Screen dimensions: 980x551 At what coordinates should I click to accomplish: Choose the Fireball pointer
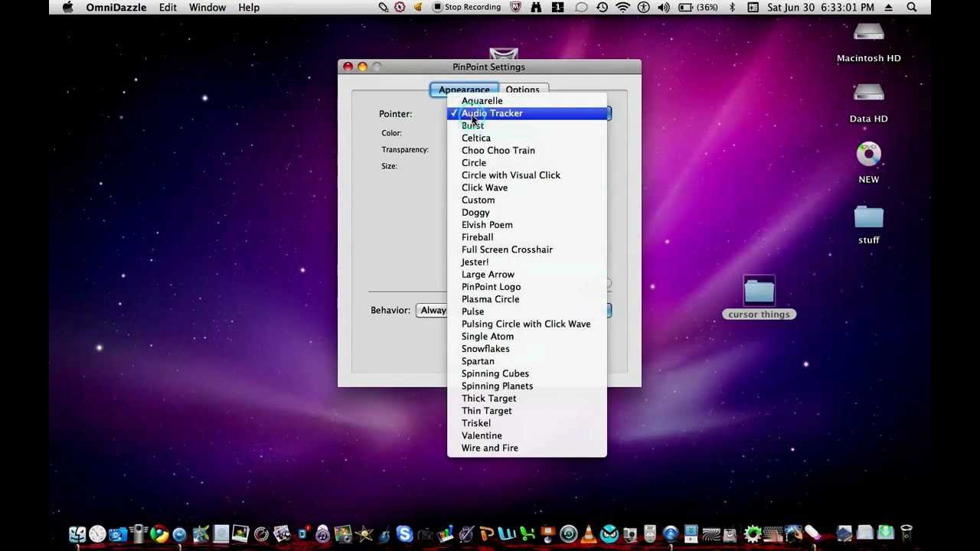527,237
